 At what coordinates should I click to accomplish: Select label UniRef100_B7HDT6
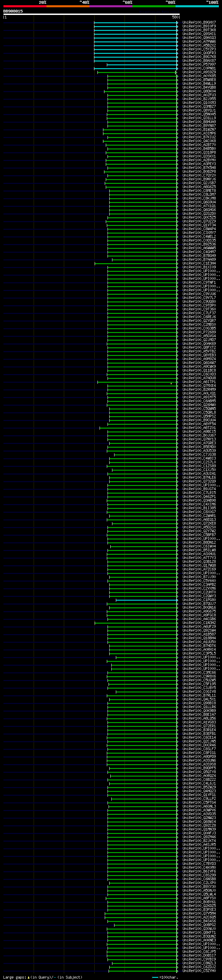click(x=199, y=646)
